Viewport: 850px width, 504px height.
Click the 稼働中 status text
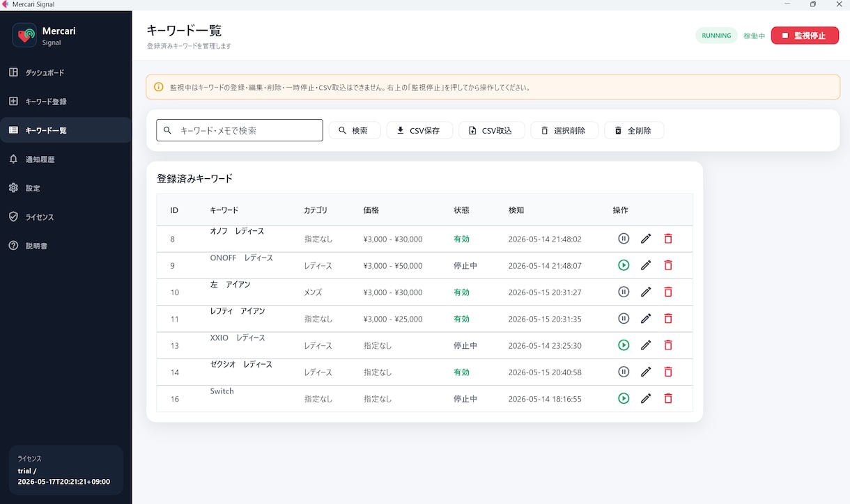pos(754,36)
